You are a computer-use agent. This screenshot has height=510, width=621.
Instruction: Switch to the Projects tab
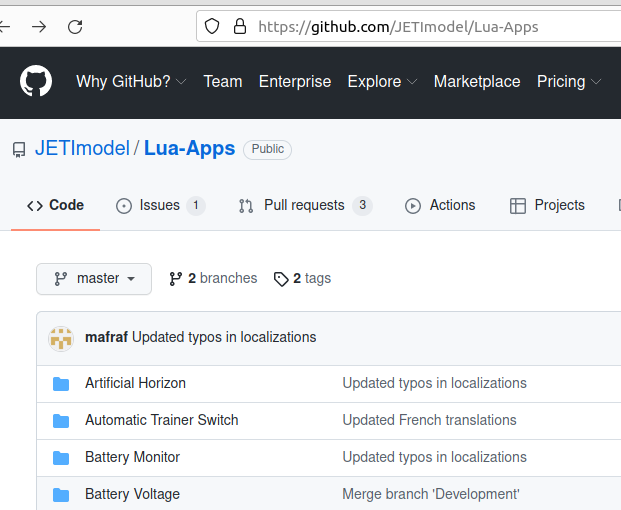pyautogui.click(x=547, y=206)
